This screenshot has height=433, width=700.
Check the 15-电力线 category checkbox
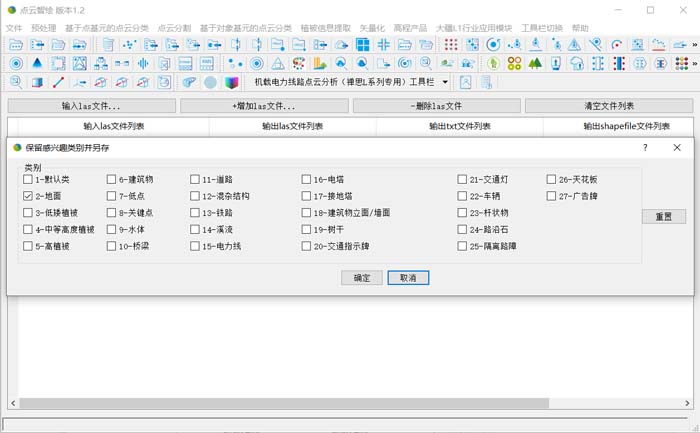[x=195, y=246]
